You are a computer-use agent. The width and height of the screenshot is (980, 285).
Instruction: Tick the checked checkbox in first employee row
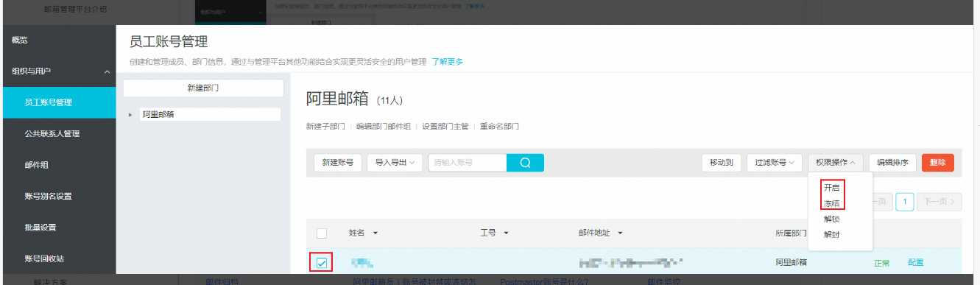pyautogui.click(x=321, y=262)
